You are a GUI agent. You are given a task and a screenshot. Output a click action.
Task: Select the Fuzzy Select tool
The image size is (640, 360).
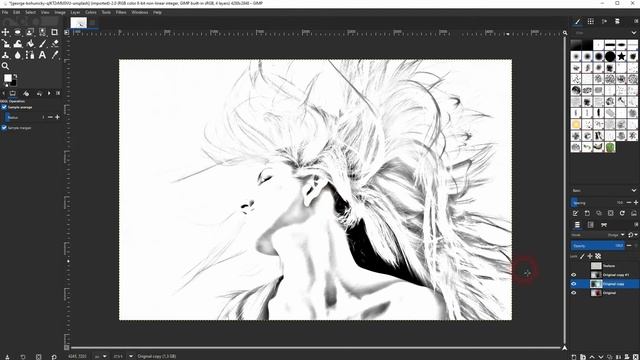pyautogui.click(x=42, y=32)
